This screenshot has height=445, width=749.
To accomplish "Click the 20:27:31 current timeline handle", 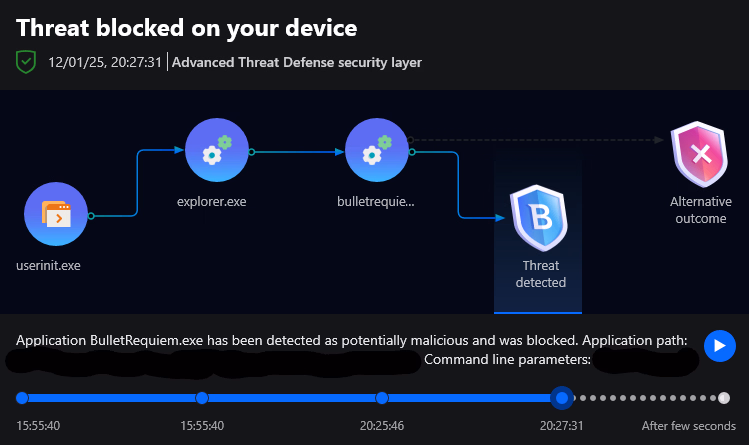I will coord(562,398).
